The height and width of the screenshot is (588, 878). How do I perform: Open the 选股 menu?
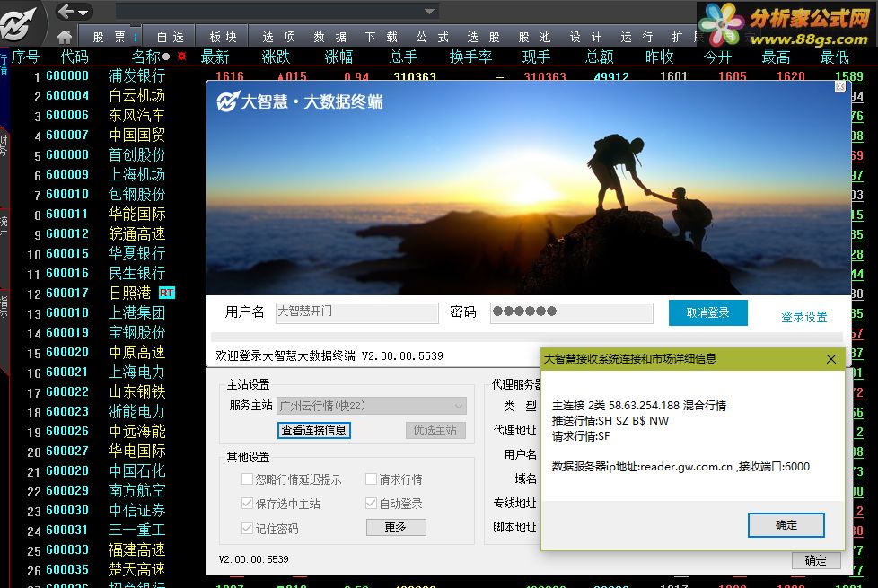[x=483, y=37]
